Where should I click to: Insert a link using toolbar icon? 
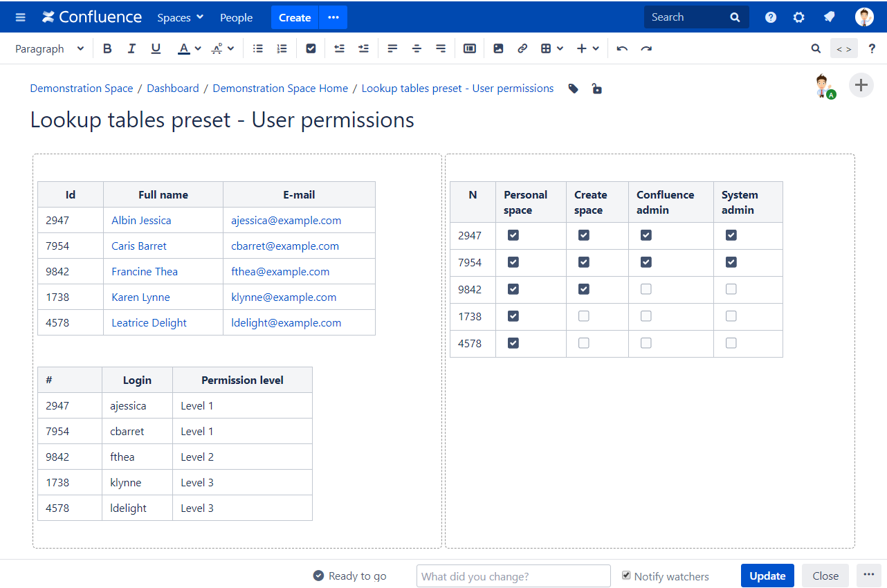[522, 48]
